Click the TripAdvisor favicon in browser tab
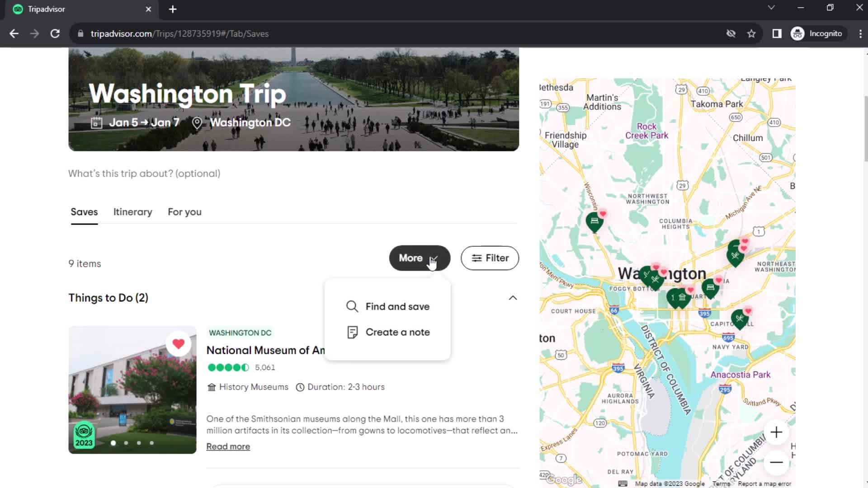The height and width of the screenshot is (488, 868). click(x=18, y=9)
